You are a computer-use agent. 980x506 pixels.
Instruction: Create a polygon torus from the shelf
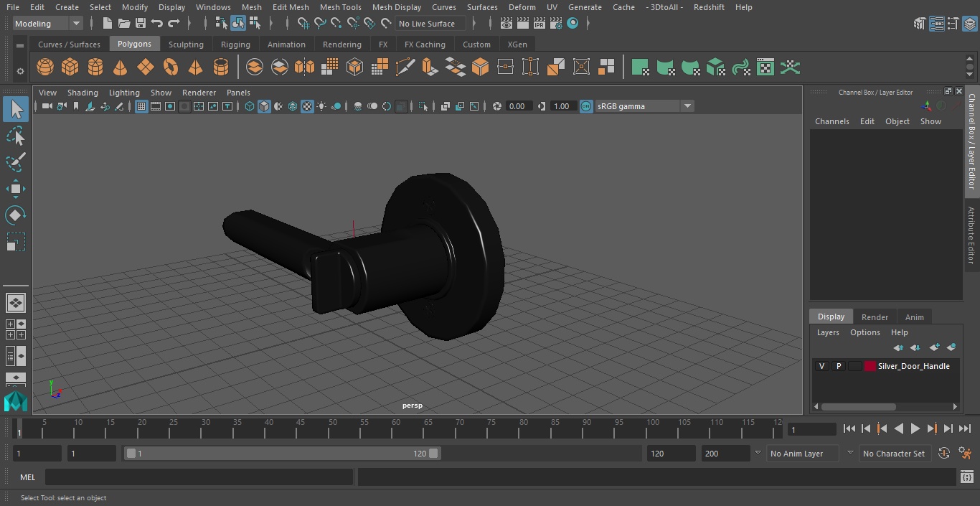(171, 67)
